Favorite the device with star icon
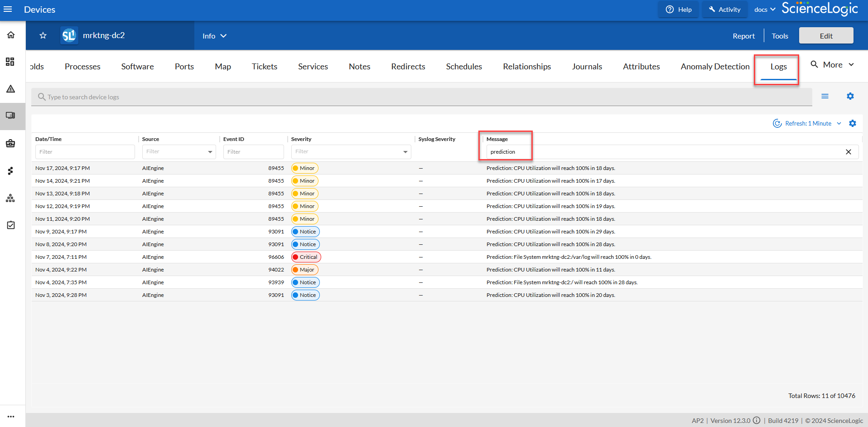 (43, 35)
